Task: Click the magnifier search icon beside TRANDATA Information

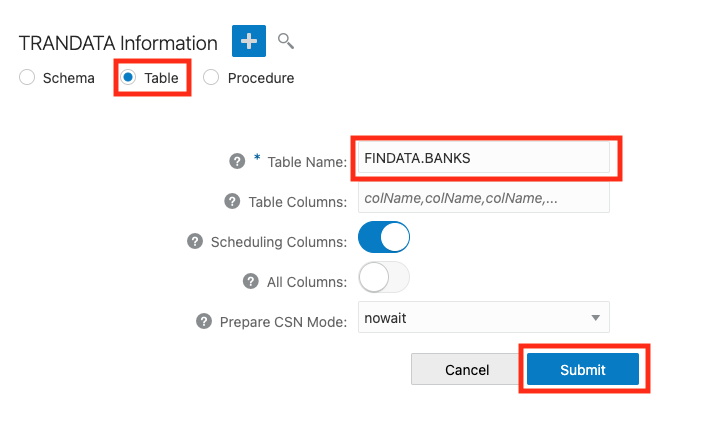Action: pos(286,41)
